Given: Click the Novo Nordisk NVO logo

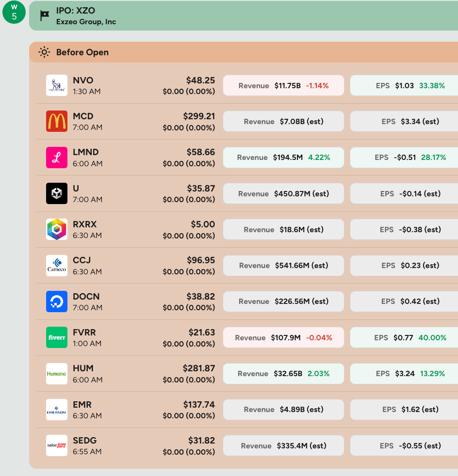Looking at the screenshot, I should tap(57, 85).
